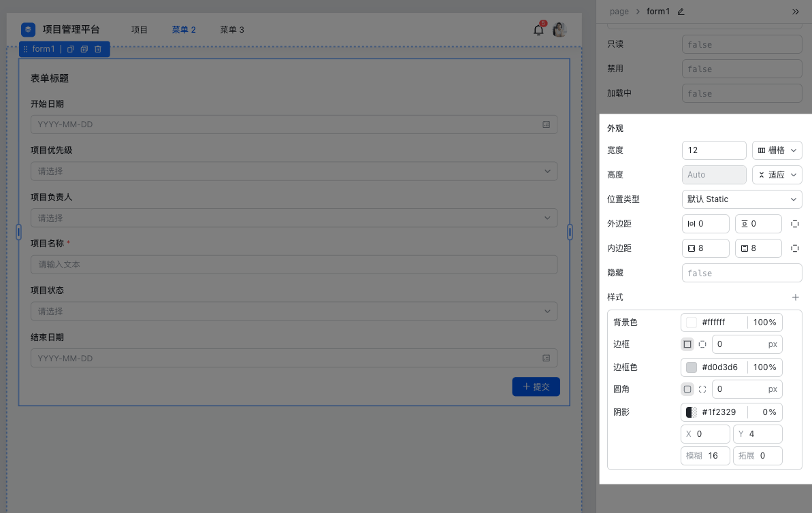Add a new style with plus icon
Screen dimensions: 812x513
796,297
